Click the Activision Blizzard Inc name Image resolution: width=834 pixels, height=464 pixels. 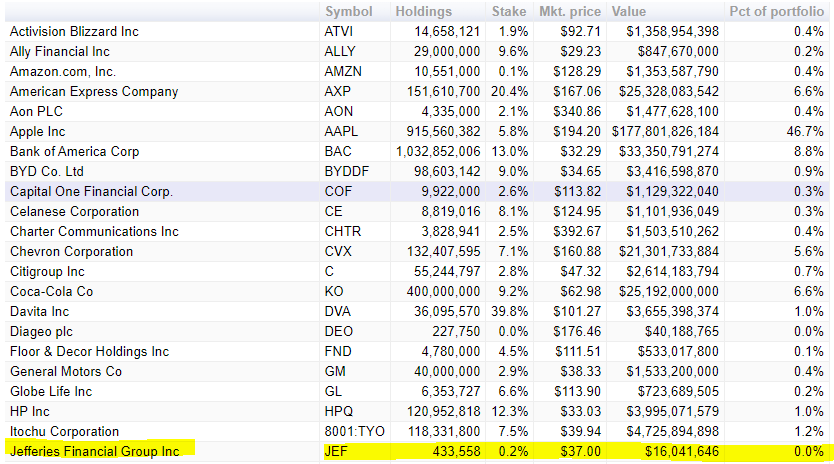click(x=74, y=31)
